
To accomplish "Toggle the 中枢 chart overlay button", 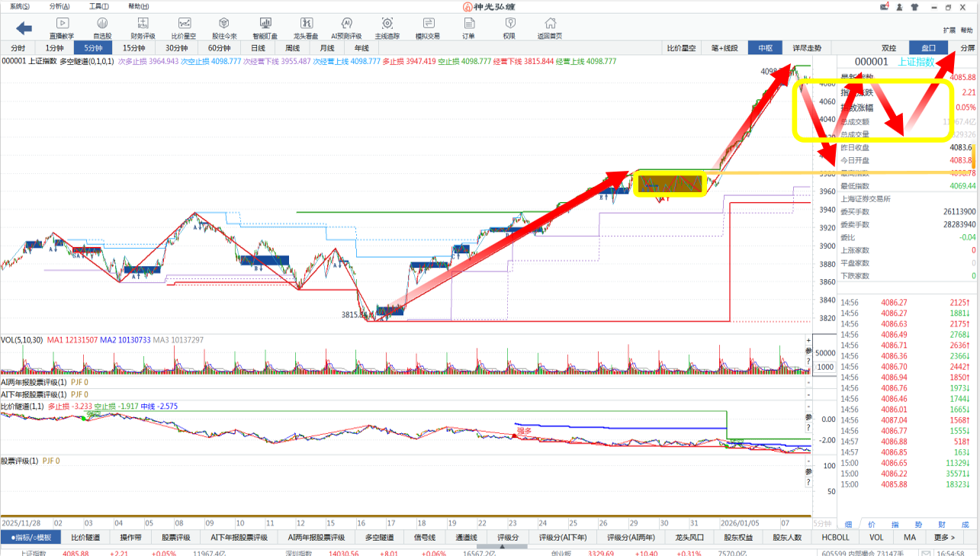I will (765, 48).
